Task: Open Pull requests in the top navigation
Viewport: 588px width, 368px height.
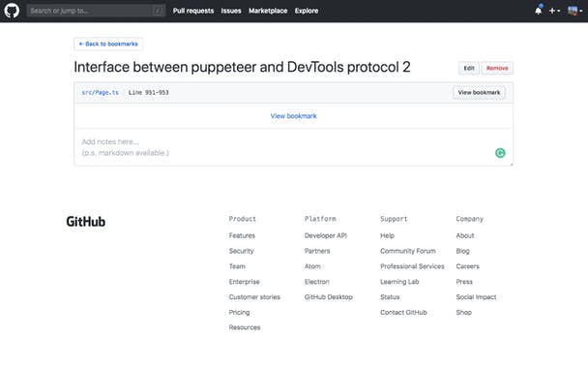Action: (193, 11)
